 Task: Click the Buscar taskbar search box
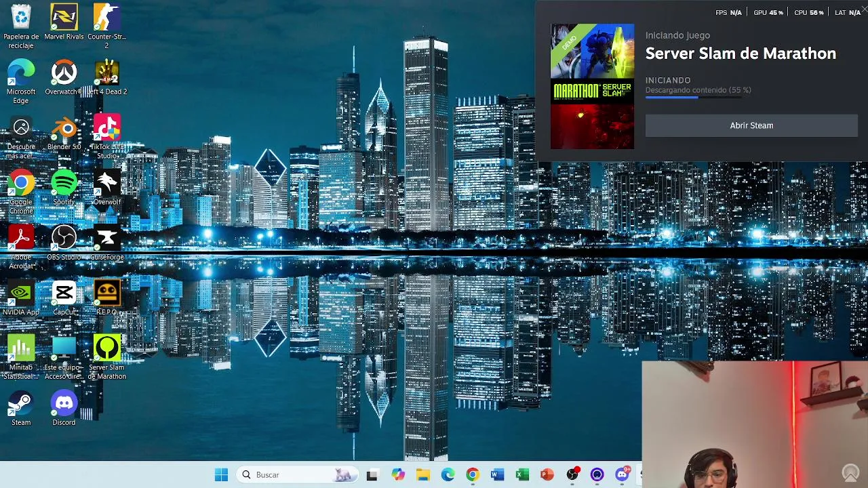coord(296,475)
